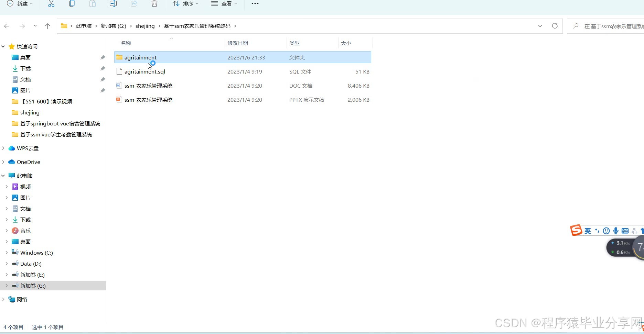Click the Delete trash icon
The width and height of the screenshot is (644, 334).
(154, 3)
